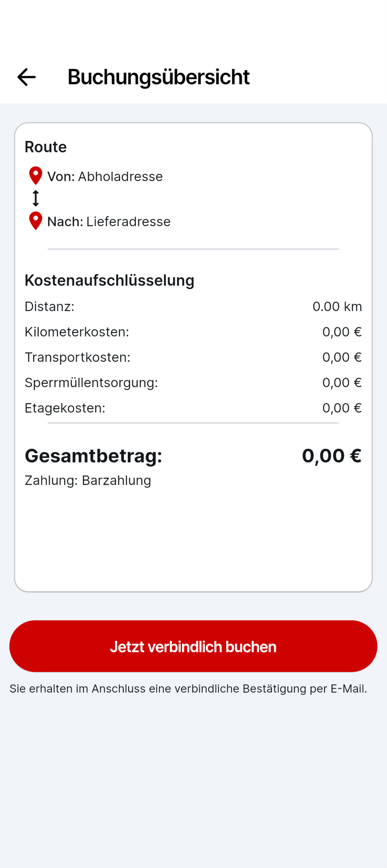This screenshot has width=387, height=868.
Task: Click the Kilometerkosten label
Action: (x=77, y=332)
